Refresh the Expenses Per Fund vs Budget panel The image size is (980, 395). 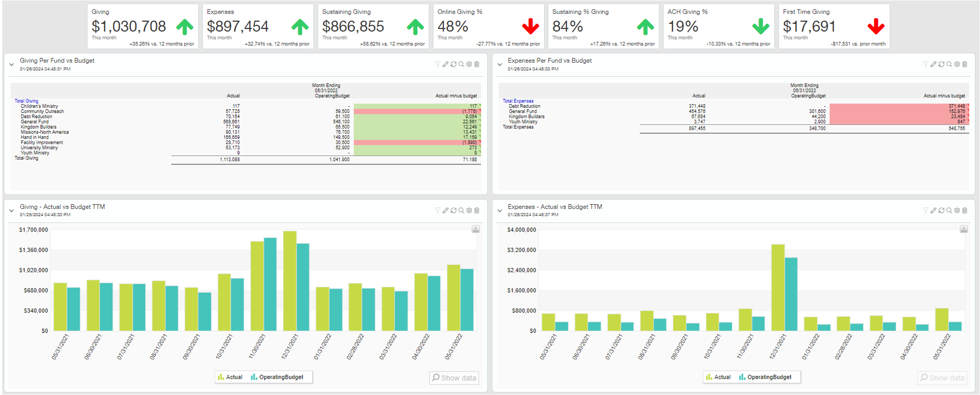pyautogui.click(x=941, y=64)
